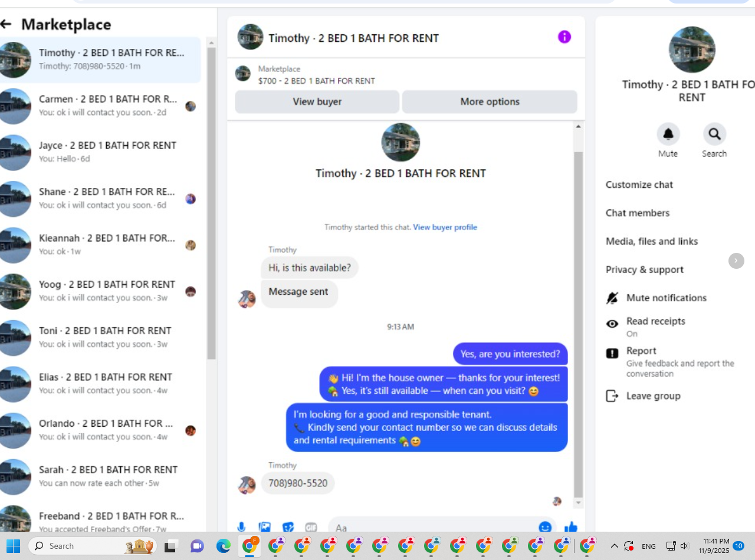This screenshot has width=755, height=560.
Task: Open the Carmen conversation
Action: click(100, 106)
